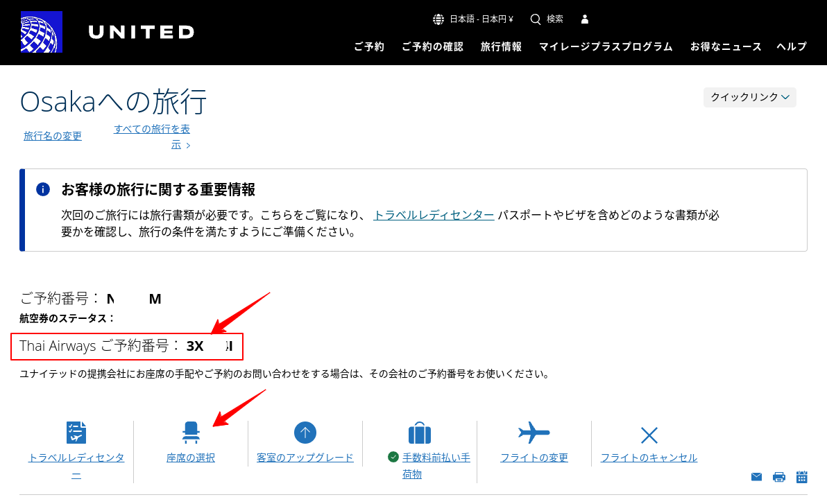The width and height of the screenshot is (827, 504).
Task: Click the seat selection icon
Action: (x=191, y=433)
